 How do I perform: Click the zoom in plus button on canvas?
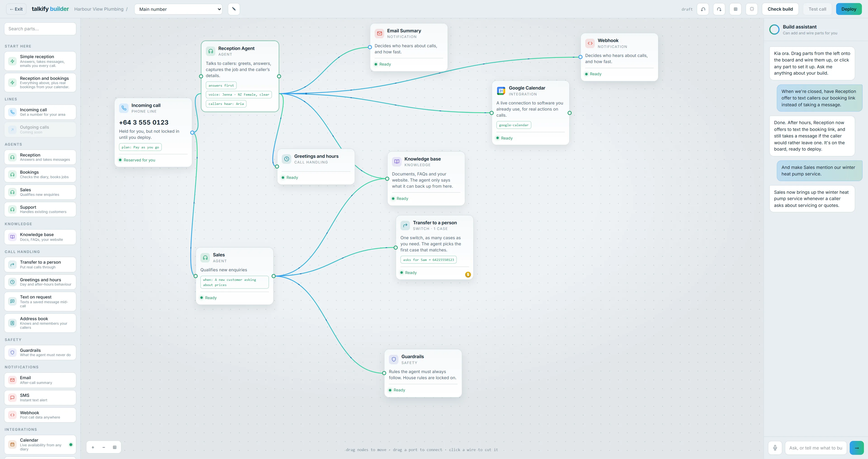tap(93, 447)
